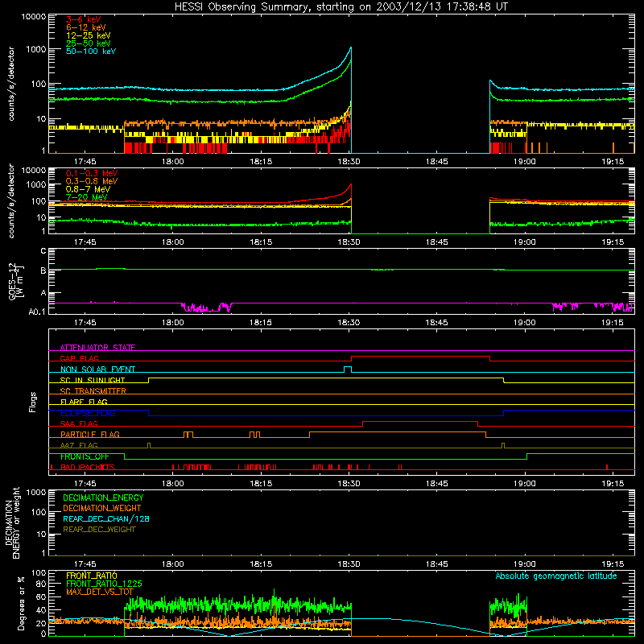This screenshot has height=644, width=644.
Task: Select the FLARE_FLAG label
Action: 84,402
